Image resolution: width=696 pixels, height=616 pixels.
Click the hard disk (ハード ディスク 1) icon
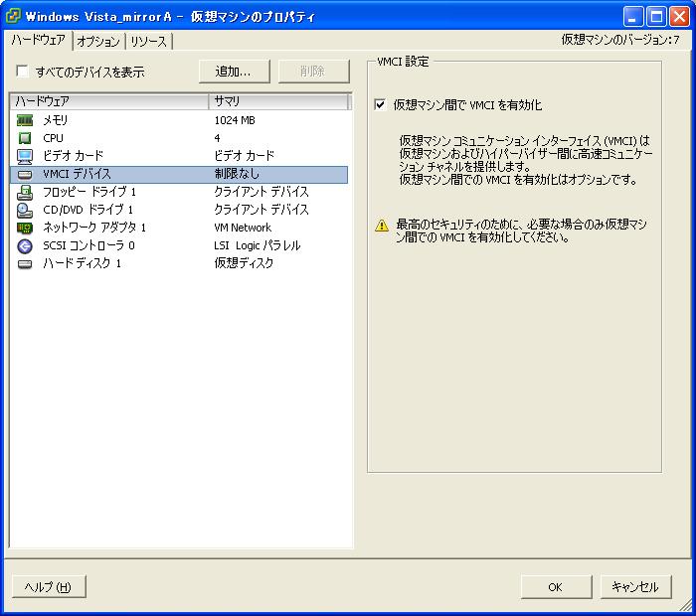[25, 264]
